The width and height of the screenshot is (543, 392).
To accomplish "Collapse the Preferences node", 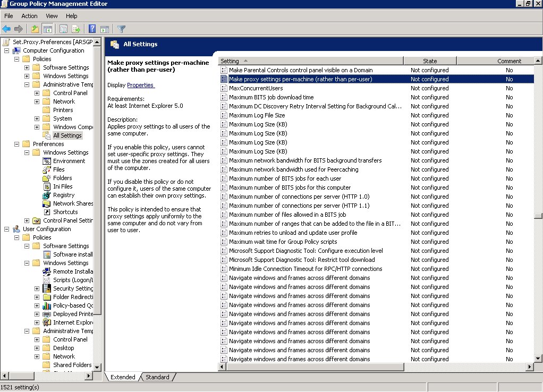I will [x=16, y=144].
